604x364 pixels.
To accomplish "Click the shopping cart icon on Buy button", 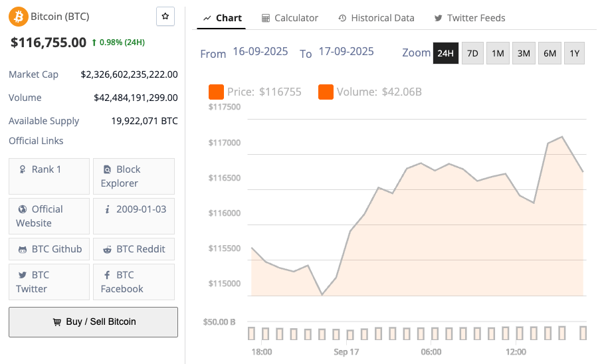I will coord(57,322).
